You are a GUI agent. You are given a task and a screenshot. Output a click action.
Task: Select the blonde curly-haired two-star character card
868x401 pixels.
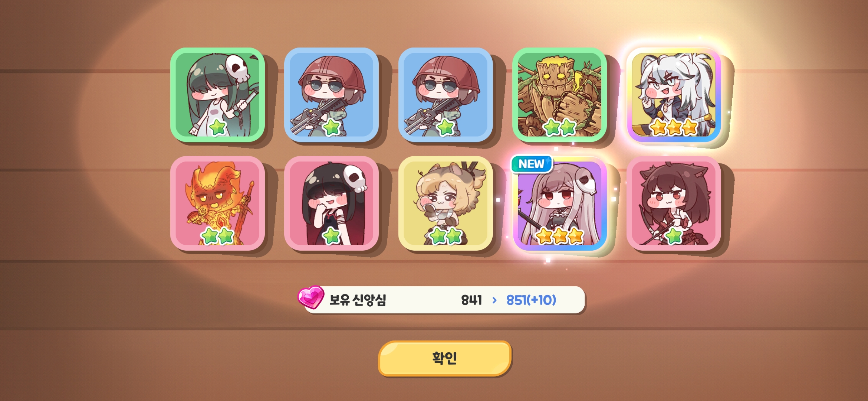[x=445, y=203]
